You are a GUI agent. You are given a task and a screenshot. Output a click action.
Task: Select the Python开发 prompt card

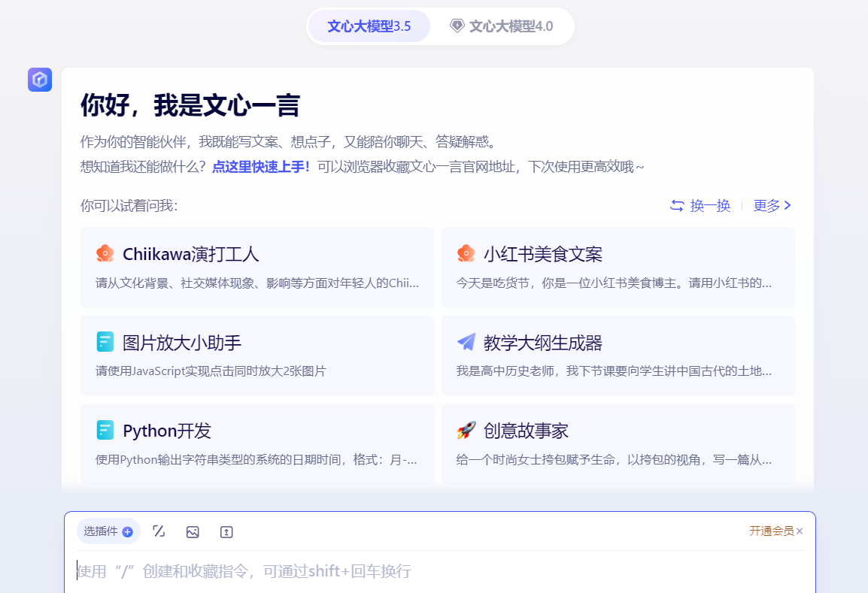pyautogui.click(x=256, y=444)
